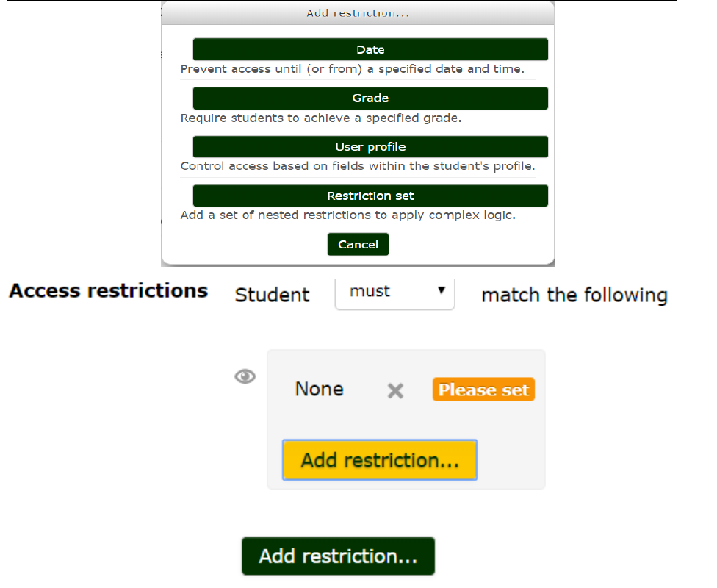
Task: Open the 'must' dropdown after Student
Action: click(x=394, y=292)
